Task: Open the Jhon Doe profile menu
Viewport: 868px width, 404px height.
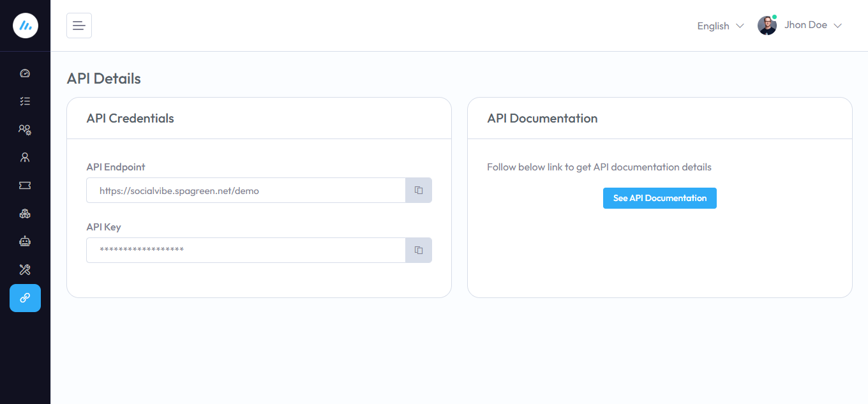Action: click(805, 26)
